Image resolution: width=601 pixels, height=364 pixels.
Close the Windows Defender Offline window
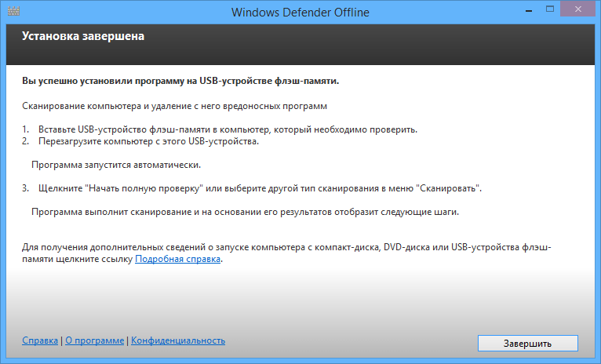[577, 9]
